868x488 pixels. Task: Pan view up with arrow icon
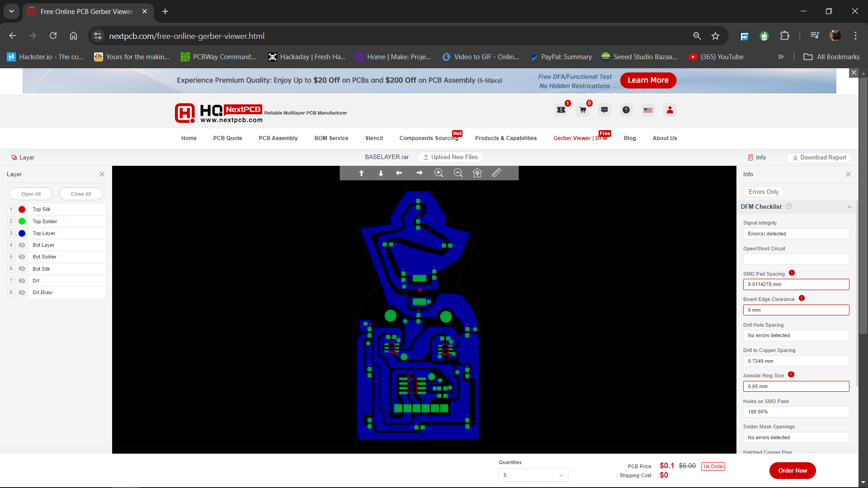pos(361,173)
